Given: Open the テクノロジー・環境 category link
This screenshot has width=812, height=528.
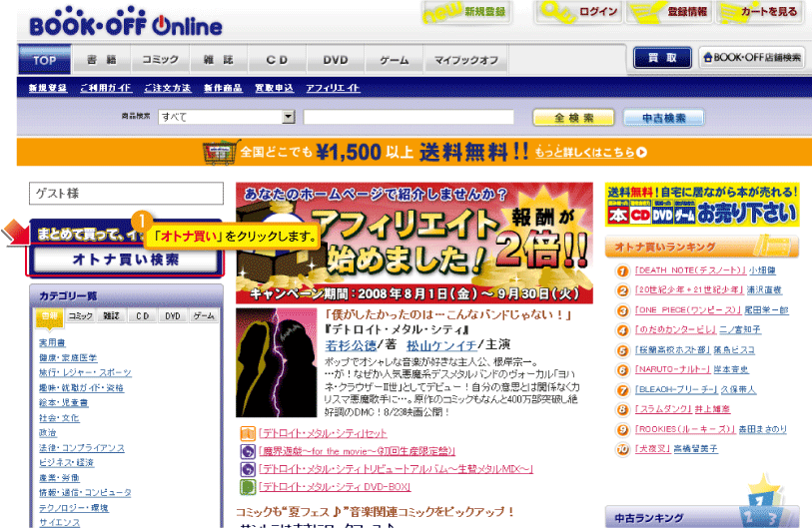Looking at the screenshot, I should pos(74,508).
